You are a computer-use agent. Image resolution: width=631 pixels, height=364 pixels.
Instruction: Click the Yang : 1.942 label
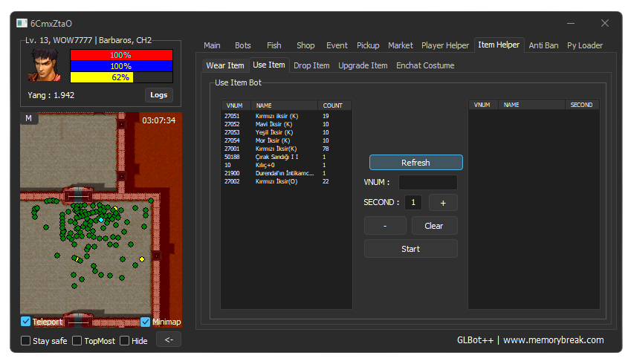click(51, 95)
